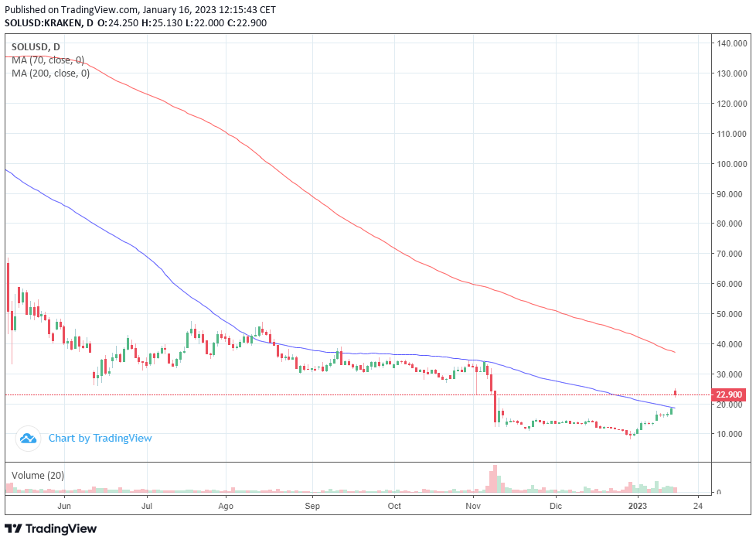Click the red 22.900 current price tag

click(728, 394)
